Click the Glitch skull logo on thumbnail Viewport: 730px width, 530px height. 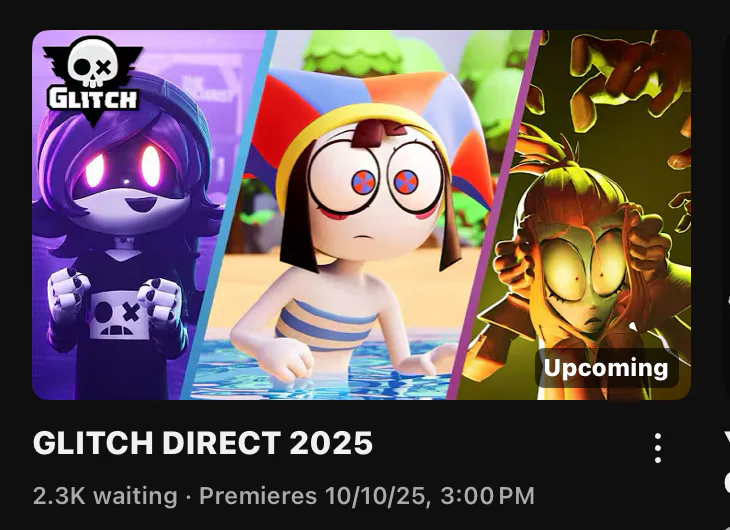[x=93, y=80]
